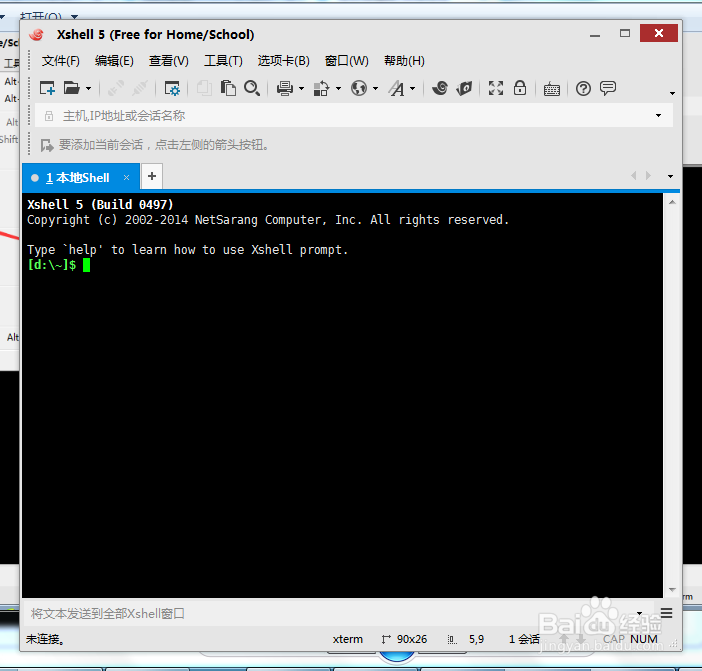The image size is (702, 671).
Task: Add a new tab with plus button
Action: coord(152,176)
